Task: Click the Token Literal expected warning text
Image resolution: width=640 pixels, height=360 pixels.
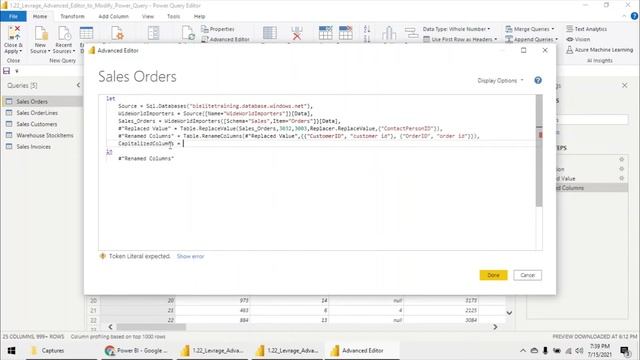Action: 140,256
